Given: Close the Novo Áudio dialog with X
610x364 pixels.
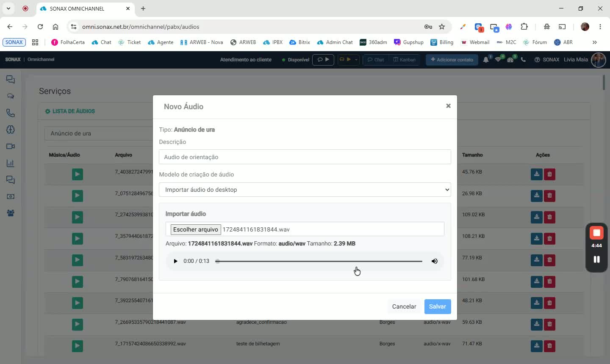Looking at the screenshot, I should [x=448, y=106].
